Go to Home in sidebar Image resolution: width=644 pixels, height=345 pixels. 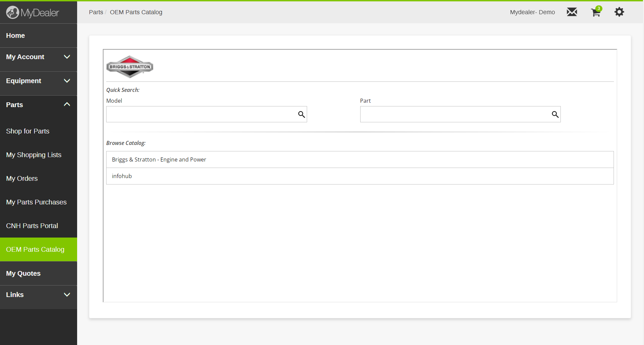tap(16, 35)
